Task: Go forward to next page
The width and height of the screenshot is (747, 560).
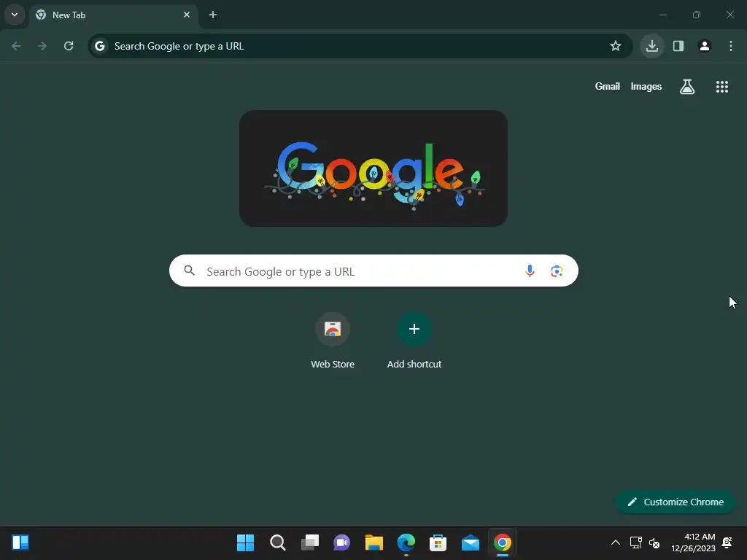Action: tap(42, 46)
